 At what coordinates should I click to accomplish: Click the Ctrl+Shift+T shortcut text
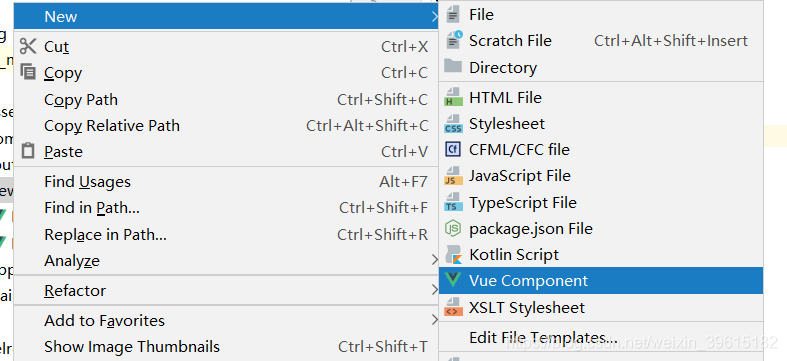click(x=383, y=346)
